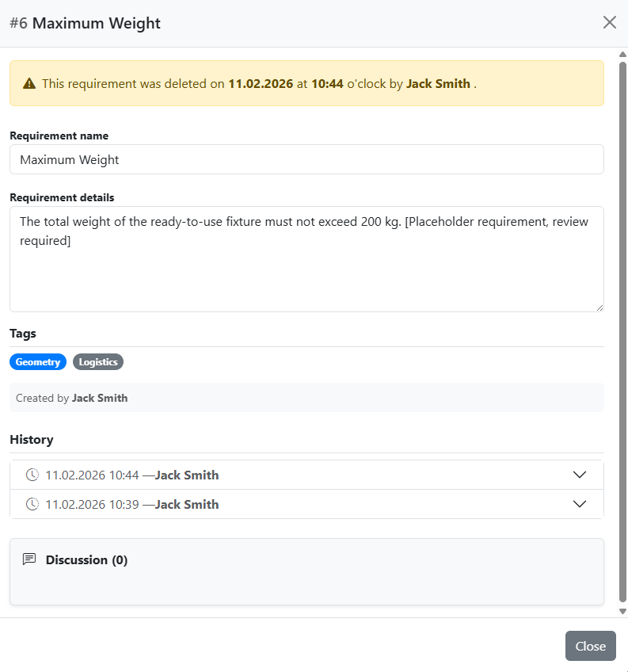Click the clock icon beside the 10:44 history entry
The image size is (628, 672).
click(32, 475)
